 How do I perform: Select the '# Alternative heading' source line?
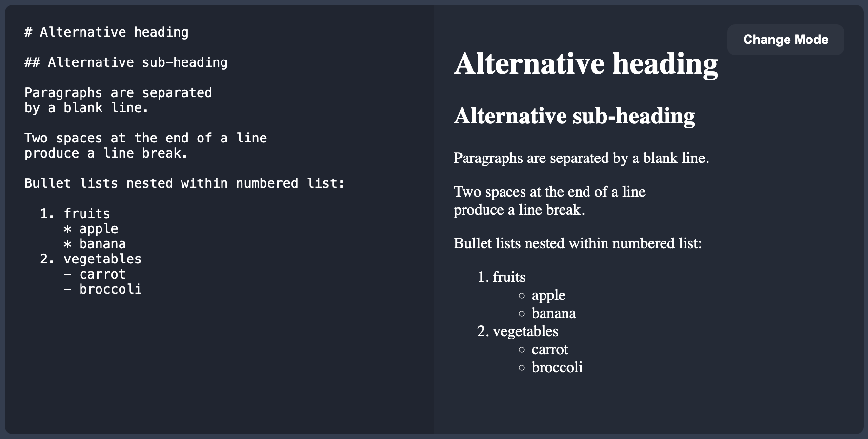[x=106, y=32]
